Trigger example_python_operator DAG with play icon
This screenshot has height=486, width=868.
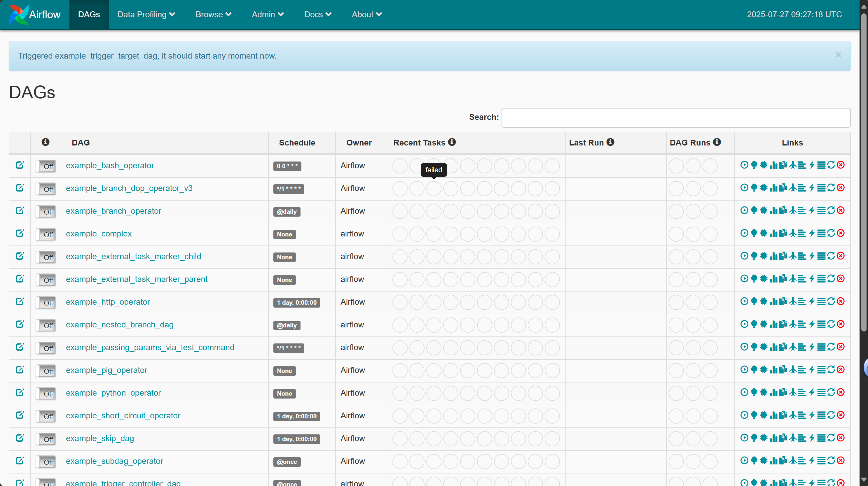click(744, 392)
